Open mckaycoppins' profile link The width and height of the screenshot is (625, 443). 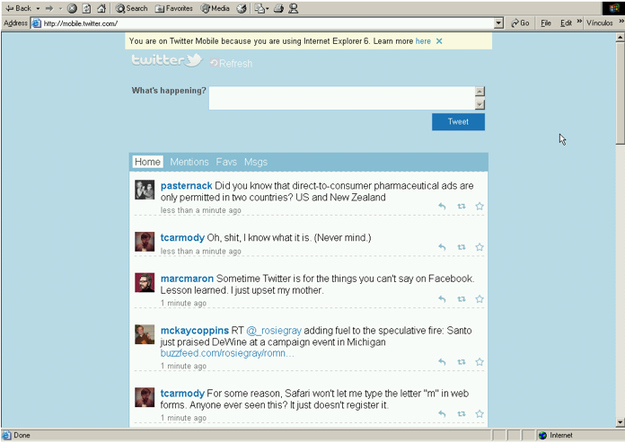point(195,331)
